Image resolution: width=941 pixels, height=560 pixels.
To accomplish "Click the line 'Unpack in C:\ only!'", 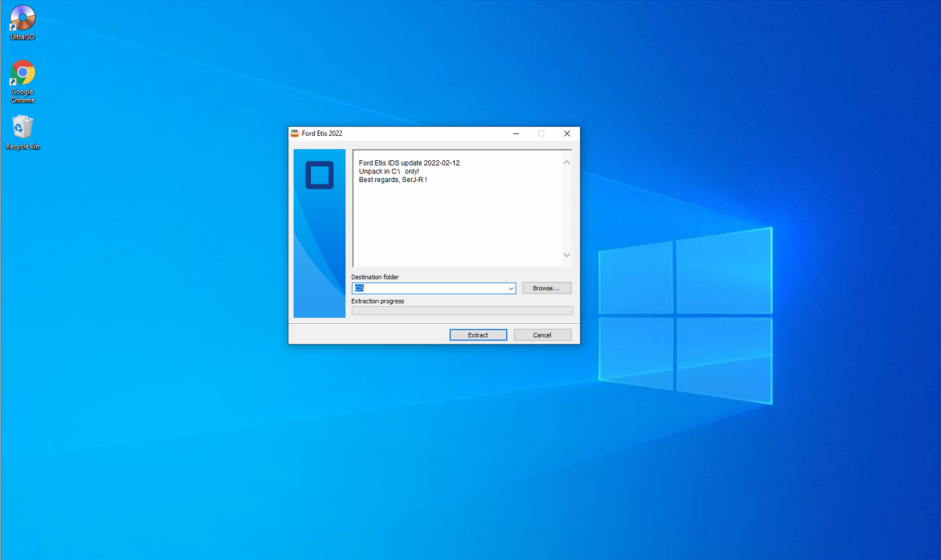I will tap(389, 171).
